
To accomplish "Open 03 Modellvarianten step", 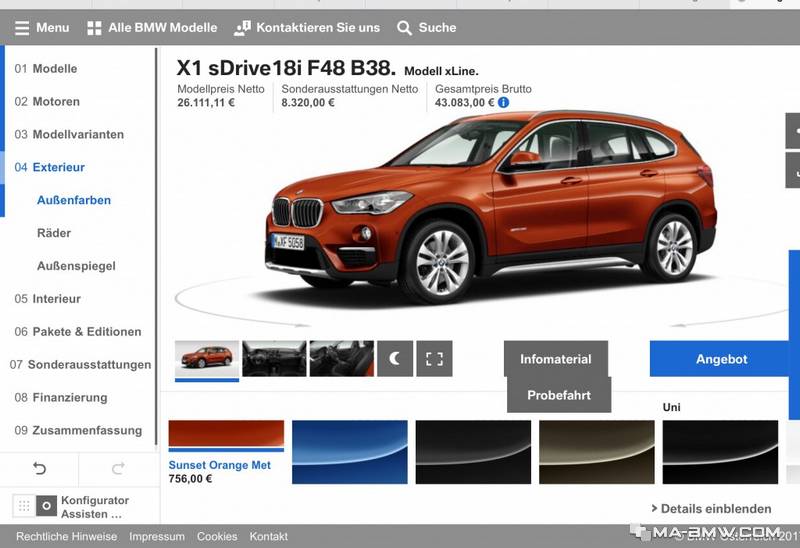I will coord(69,134).
